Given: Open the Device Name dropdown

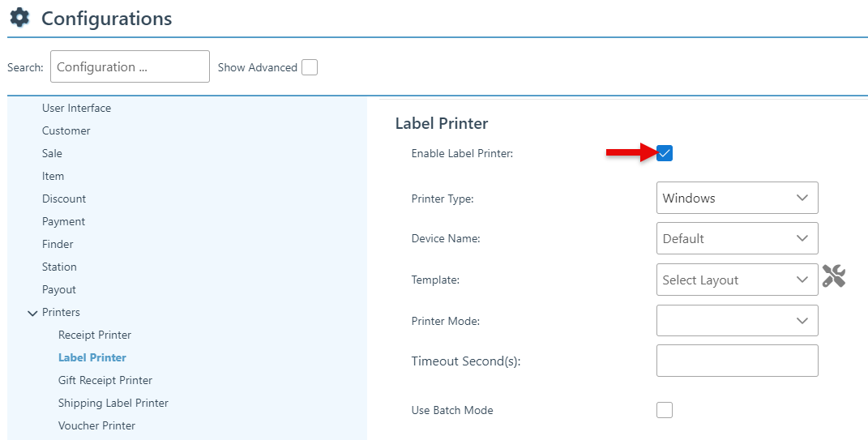Looking at the screenshot, I should 737,238.
